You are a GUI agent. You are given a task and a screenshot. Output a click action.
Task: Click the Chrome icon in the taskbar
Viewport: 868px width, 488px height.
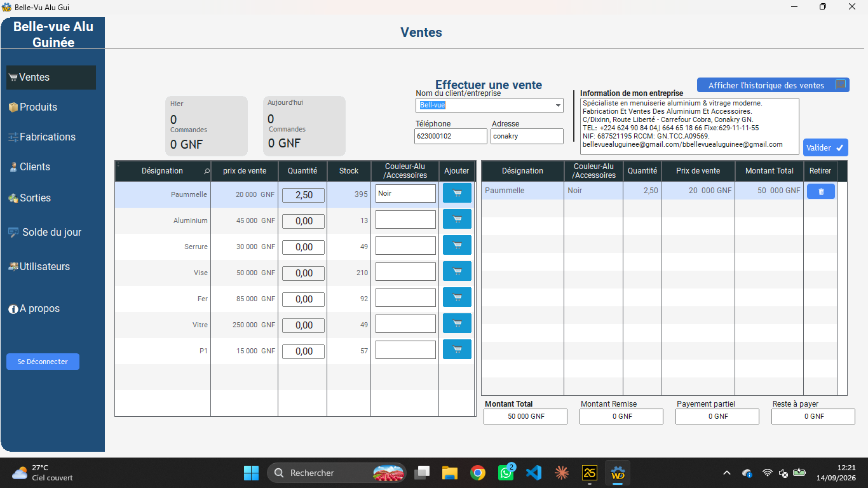point(478,473)
